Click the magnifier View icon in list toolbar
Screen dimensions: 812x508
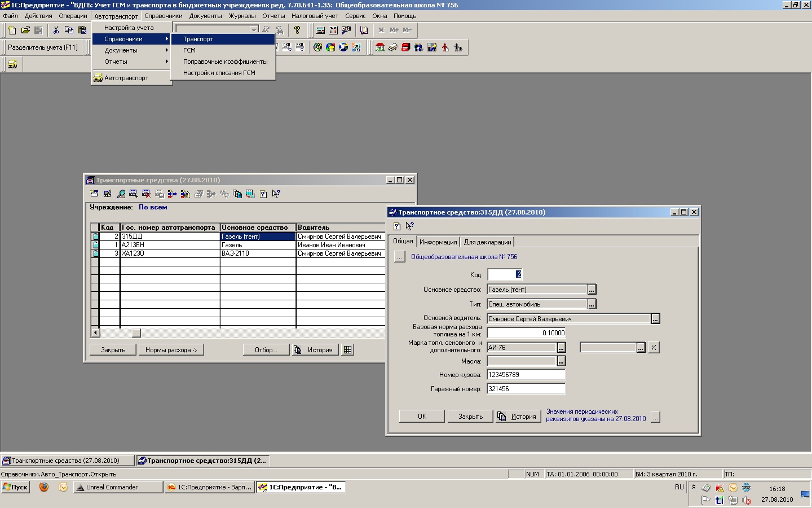click(121, 194)
